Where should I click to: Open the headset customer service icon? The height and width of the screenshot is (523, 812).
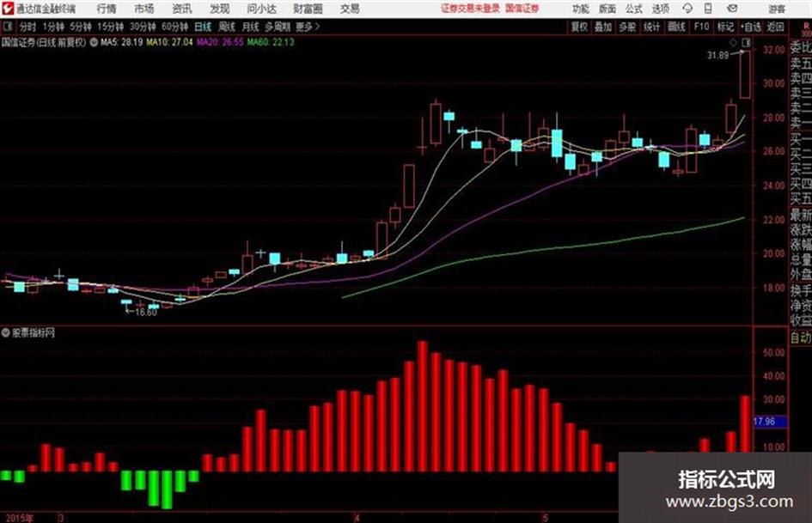pyautogui.click(x=687, y=9)
